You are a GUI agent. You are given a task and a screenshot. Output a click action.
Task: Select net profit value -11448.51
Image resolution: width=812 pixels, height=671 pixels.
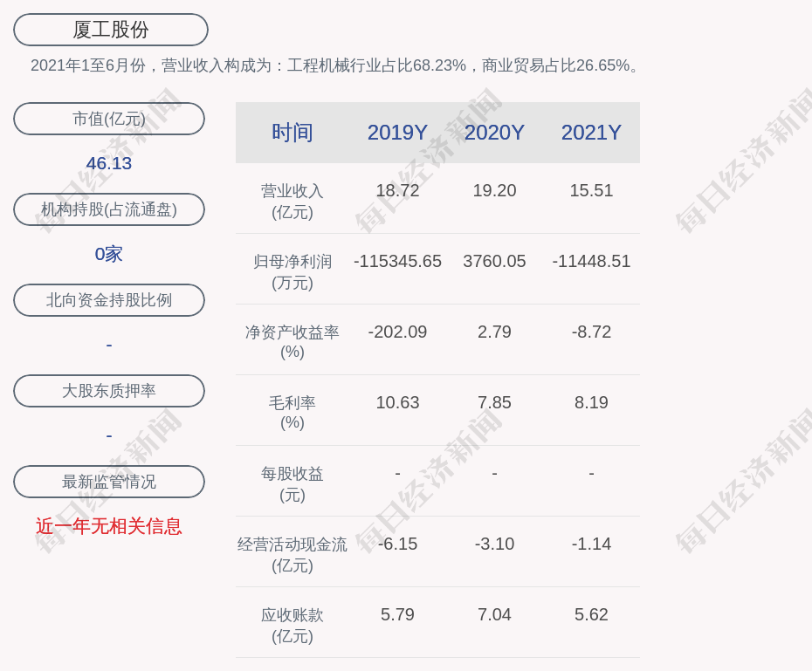coord(591,261)
